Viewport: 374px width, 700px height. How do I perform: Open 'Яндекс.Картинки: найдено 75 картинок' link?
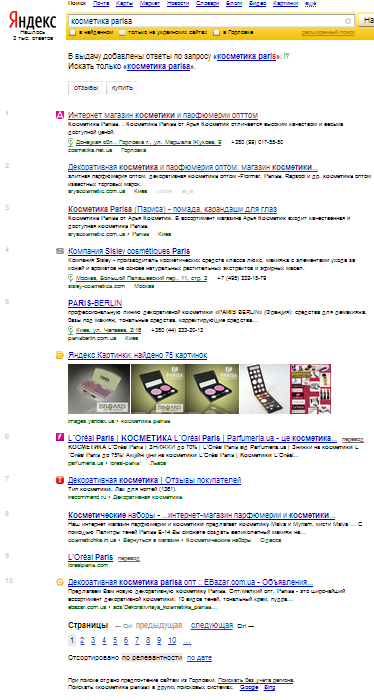137,355
